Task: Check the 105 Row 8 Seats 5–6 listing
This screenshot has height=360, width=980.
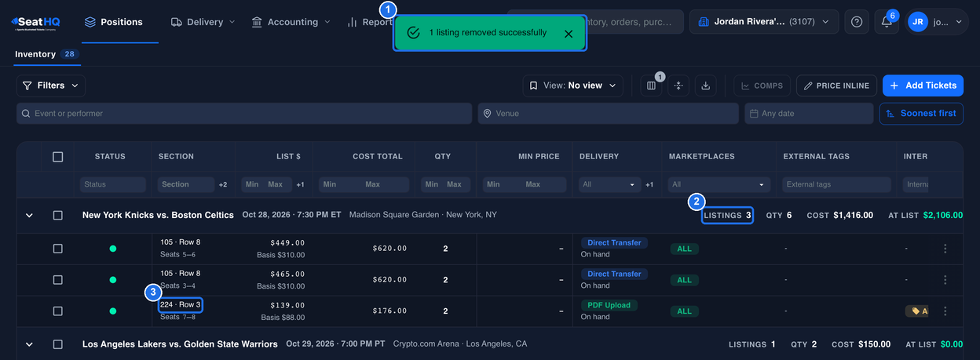Action: point(57,249)
